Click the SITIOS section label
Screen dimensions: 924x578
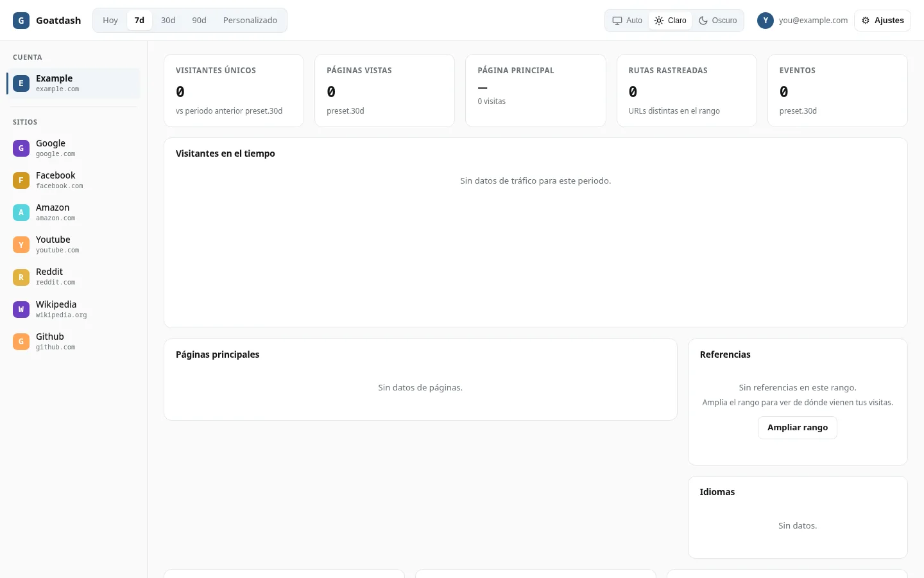click(25, 122)
